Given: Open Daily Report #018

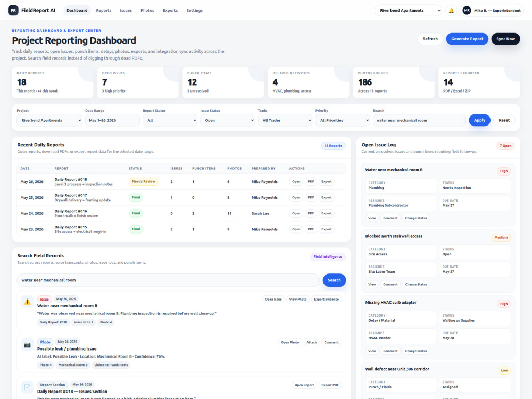Looking at the screenshot, I should click(x=296, y=182).
